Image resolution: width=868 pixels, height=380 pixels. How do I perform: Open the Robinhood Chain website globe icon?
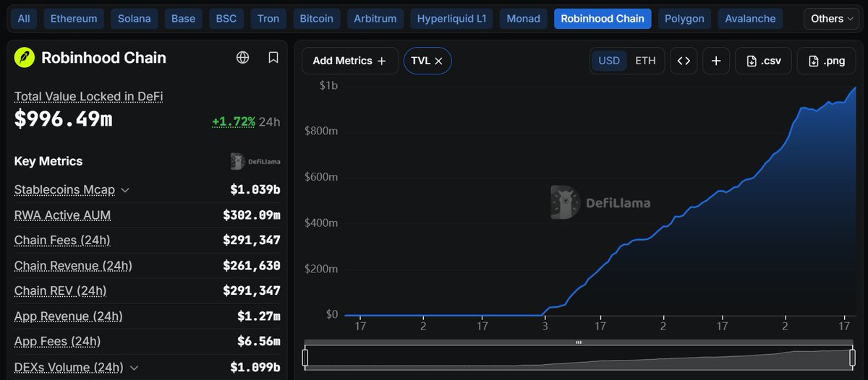click(243, 58)
